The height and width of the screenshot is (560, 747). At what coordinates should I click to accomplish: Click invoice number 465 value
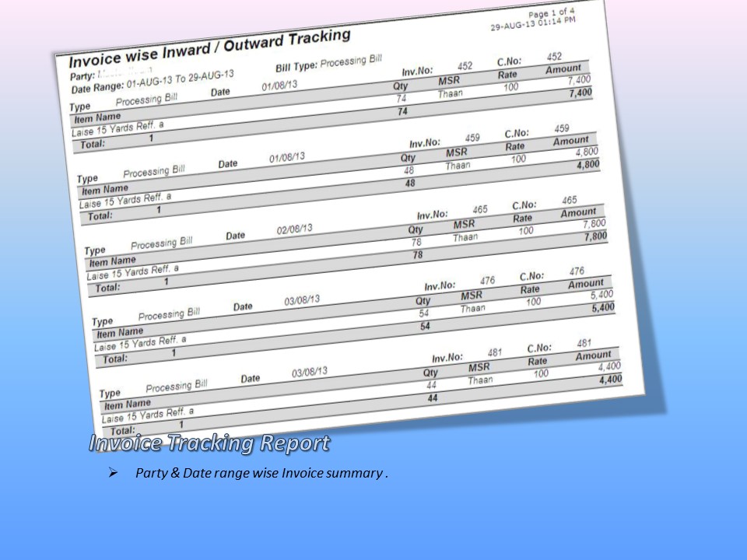479,210
